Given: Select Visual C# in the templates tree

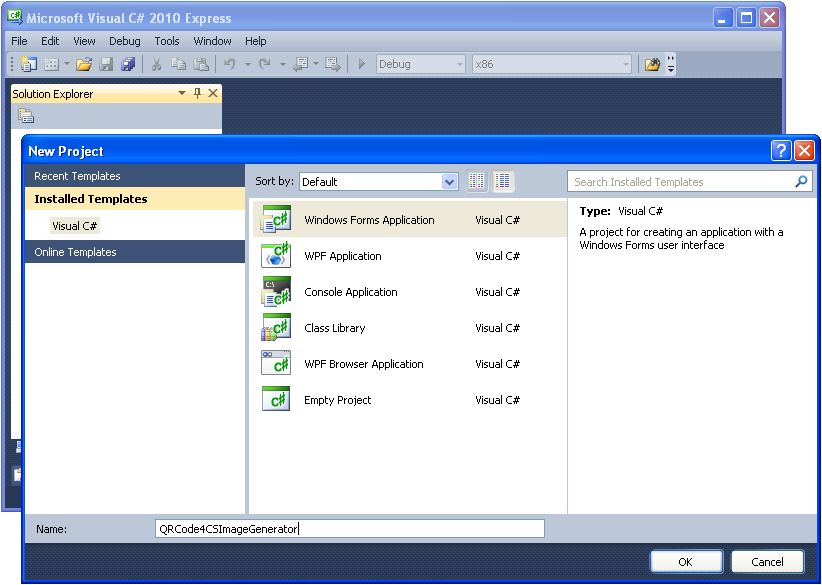Looking at the screenshot, I should pyautogui.click(x=74, y=226).
